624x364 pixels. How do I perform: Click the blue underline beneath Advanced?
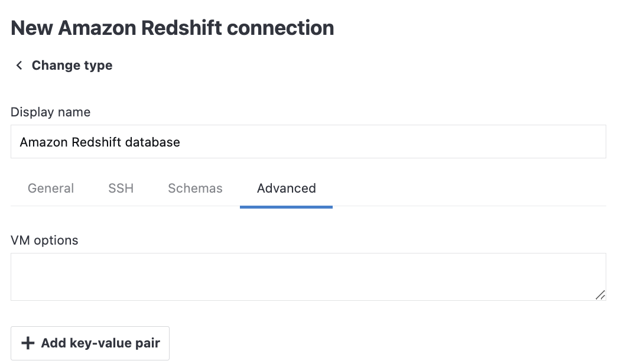[x=286, y=206]
